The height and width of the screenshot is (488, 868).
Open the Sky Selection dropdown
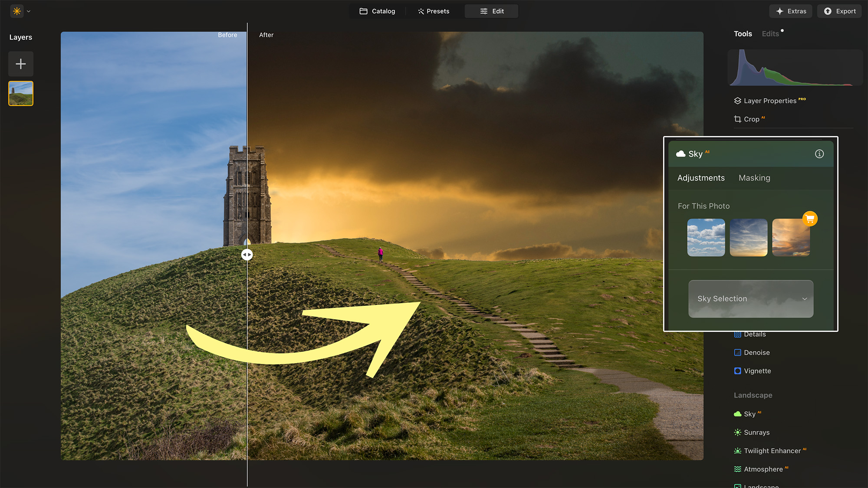751,299
